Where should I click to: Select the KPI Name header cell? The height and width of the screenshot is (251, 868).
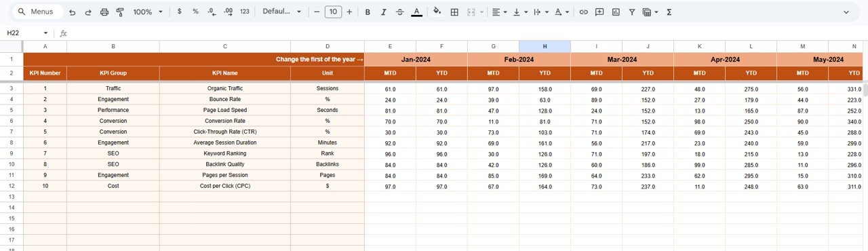coord(225,73)
